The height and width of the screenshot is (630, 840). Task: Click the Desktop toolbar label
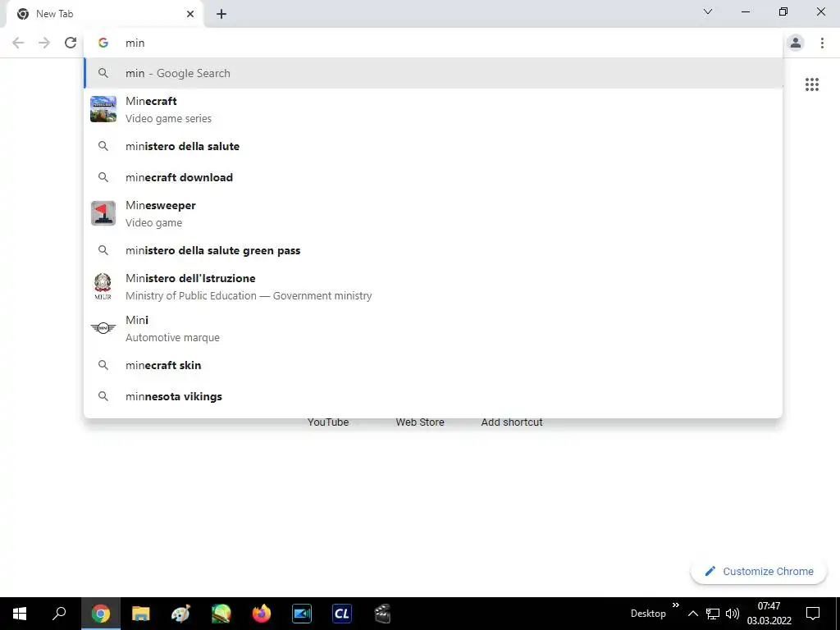[648, 614]
